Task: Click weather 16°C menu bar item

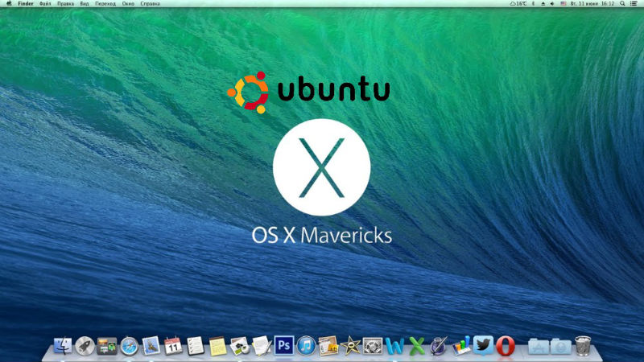Action: 518,3
